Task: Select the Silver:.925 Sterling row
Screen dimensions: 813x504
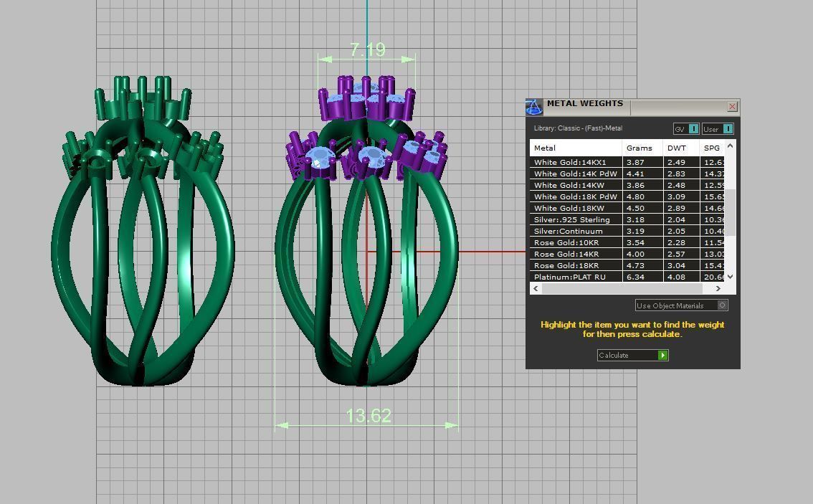Action: tap(627, 219)
